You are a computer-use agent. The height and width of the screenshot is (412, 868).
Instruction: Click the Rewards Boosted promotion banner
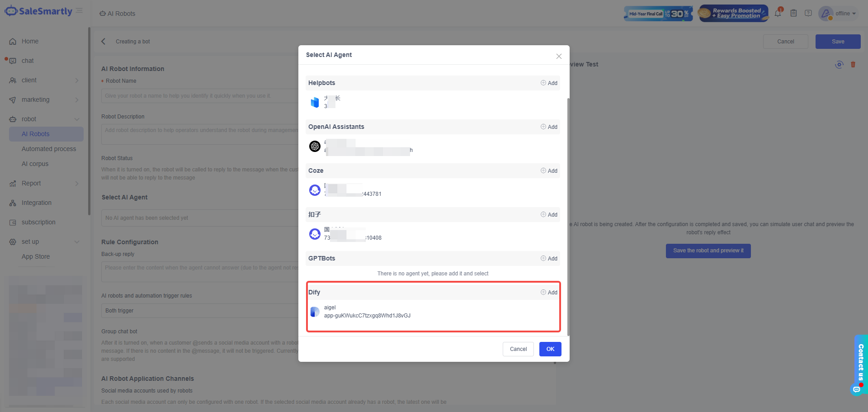(733, 14)
